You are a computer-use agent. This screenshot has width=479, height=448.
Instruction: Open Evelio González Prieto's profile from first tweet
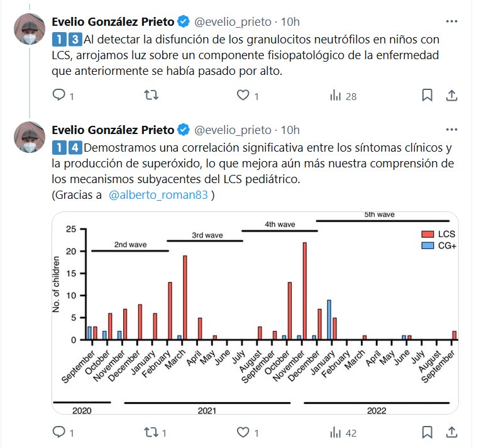(x=113, y=22)
